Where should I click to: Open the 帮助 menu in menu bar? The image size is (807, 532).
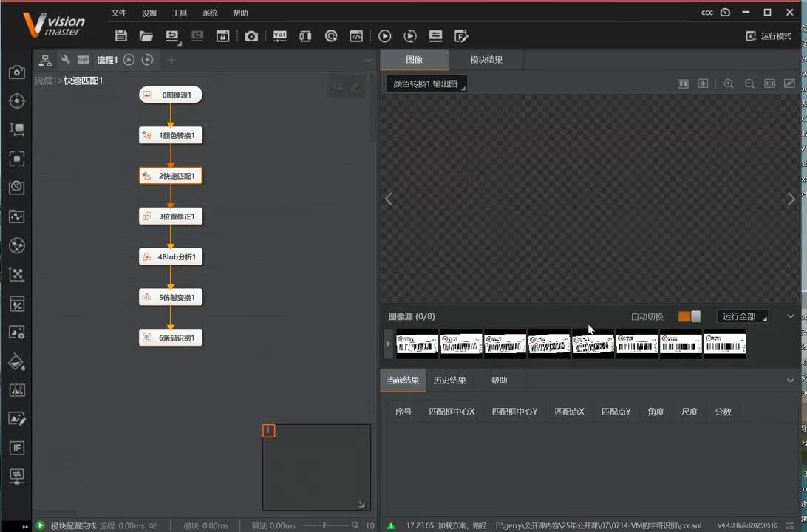click(x=240, y=13)
